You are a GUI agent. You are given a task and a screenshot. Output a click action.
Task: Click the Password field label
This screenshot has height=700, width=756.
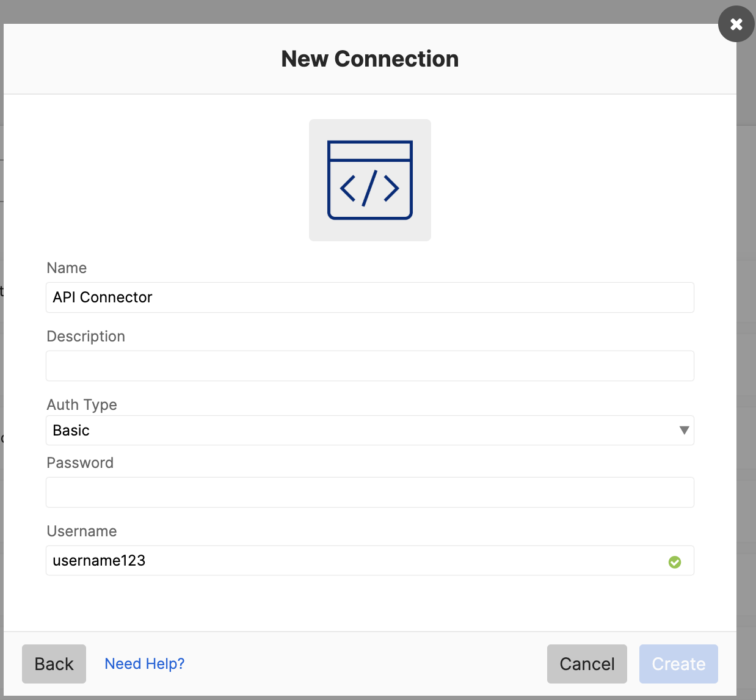(80, 463)
